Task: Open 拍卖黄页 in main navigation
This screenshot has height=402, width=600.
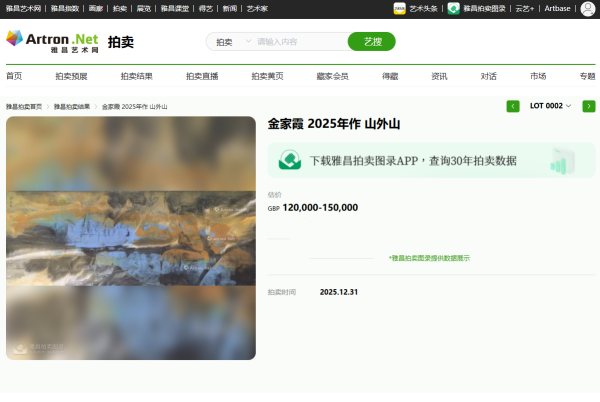Action: (267, 76)
